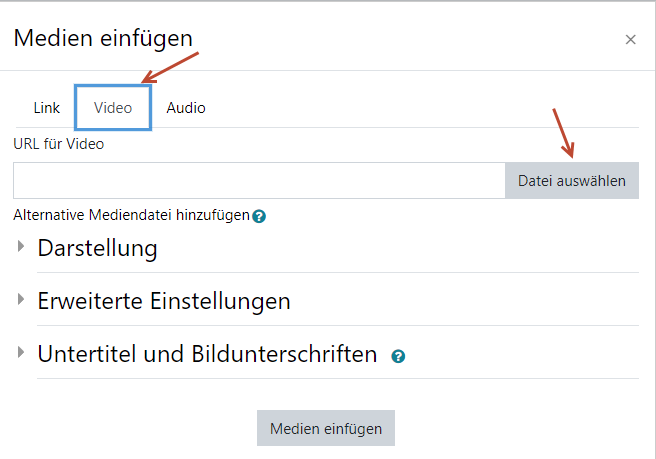Expand Erweiterte Einstellungen via its triangle

tap(22, 300)
